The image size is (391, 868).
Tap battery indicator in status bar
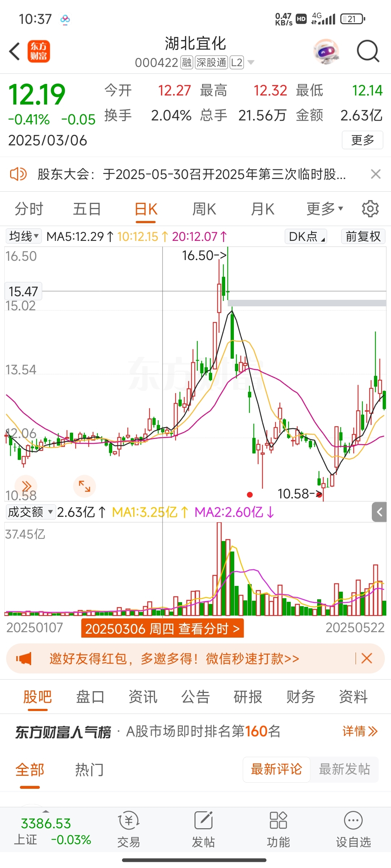[353, 19]
